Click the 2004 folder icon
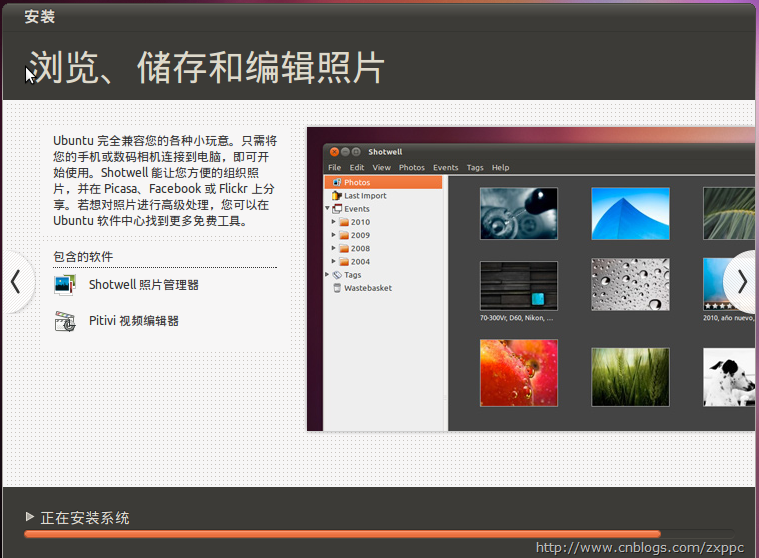The height and width of the screenshot is (558, 759). 344,261
